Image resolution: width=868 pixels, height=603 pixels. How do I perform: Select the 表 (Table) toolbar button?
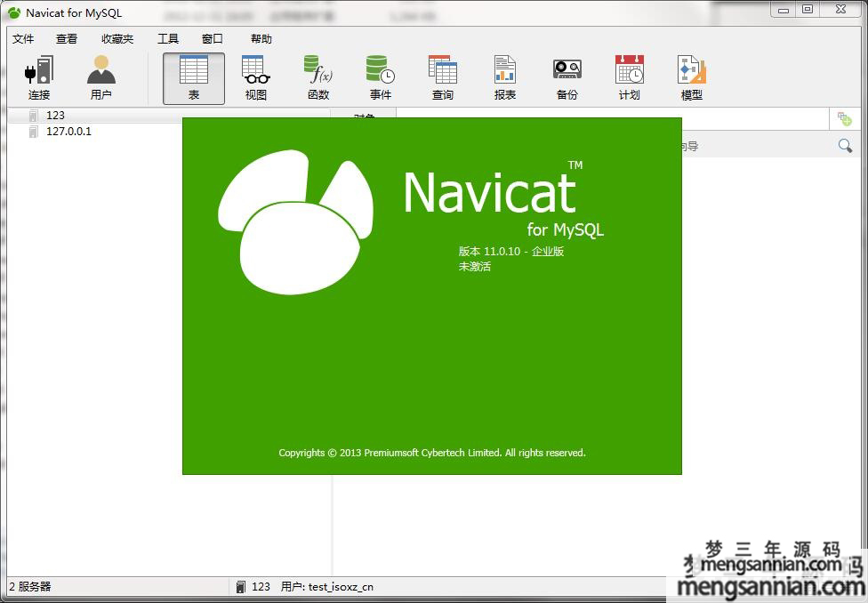click(194, 78)
